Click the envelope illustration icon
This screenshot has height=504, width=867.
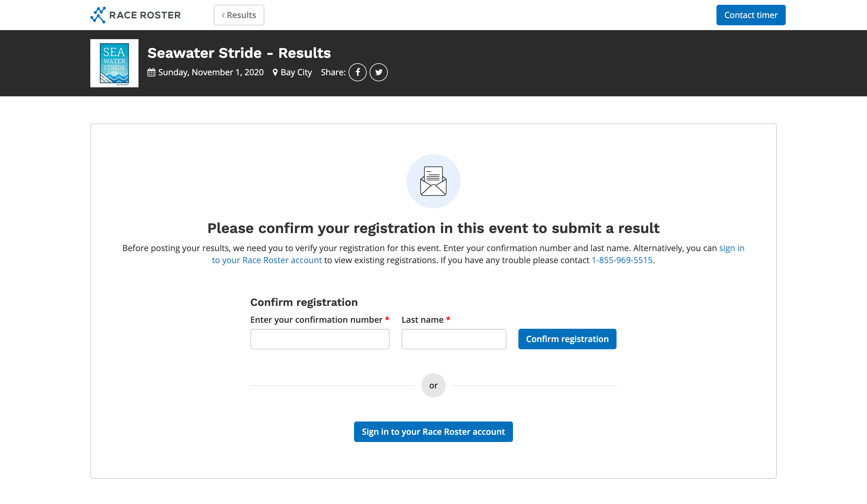click(x=433, y=181)
